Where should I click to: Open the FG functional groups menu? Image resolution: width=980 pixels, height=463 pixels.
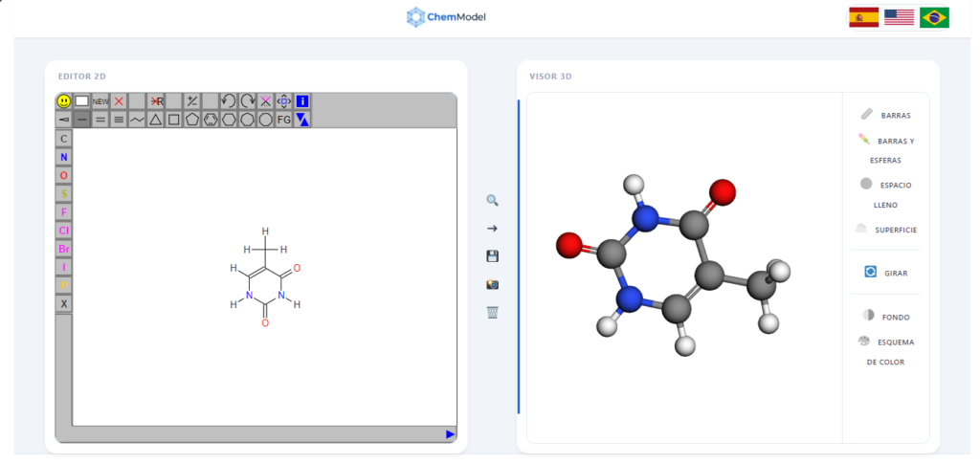[283, 120]
